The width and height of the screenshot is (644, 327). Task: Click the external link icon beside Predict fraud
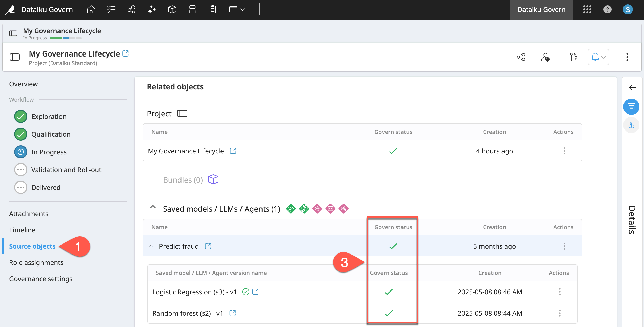tap(208, 246)
